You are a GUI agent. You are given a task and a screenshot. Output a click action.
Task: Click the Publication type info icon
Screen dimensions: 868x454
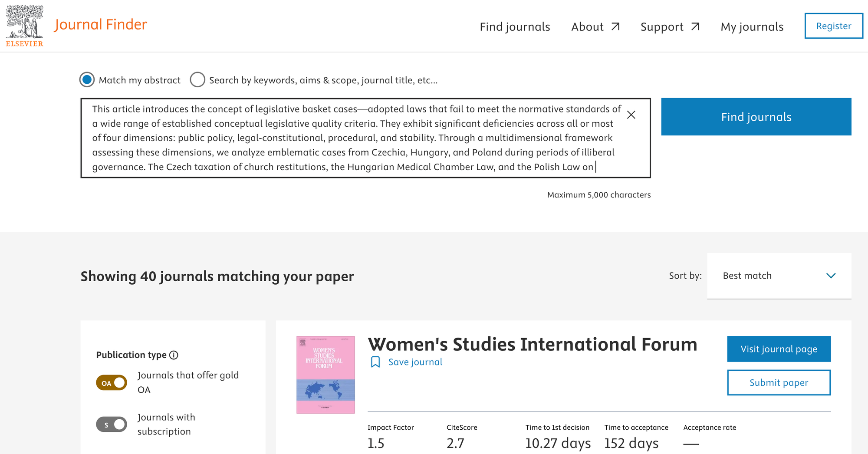pos(174,355)
